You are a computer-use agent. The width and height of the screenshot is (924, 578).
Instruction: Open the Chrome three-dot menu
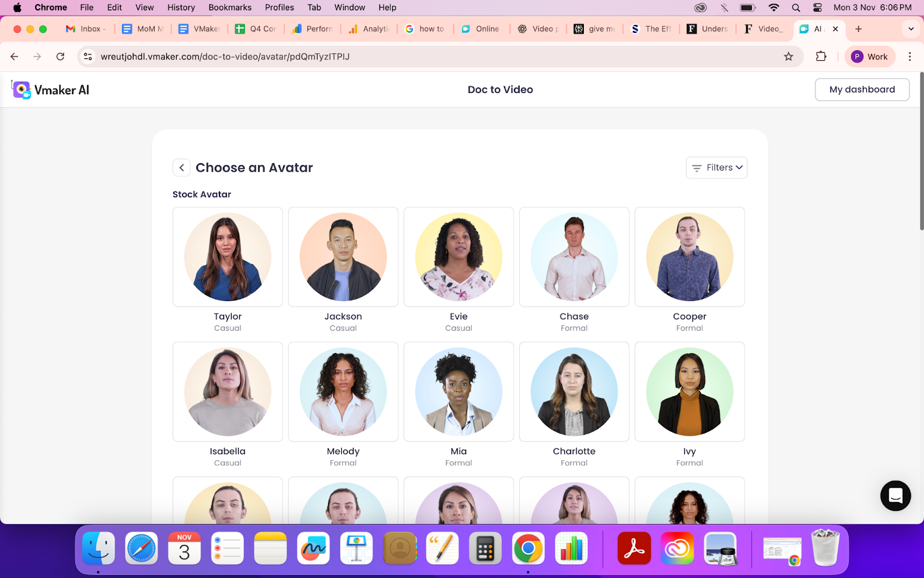(910, 57)
